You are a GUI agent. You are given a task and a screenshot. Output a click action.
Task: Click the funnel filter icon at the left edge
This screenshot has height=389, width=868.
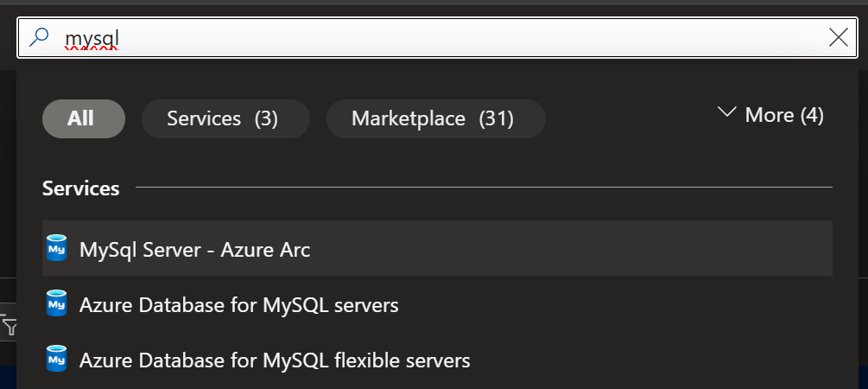[8, 325]
